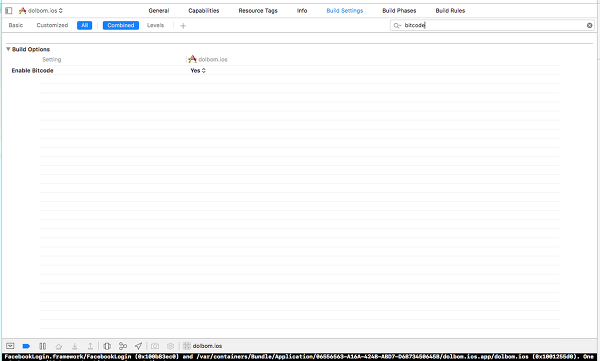Toggle the project navigator sidebar icon
Viewport: 600px width, 361px height.
(x=9, y=11)
